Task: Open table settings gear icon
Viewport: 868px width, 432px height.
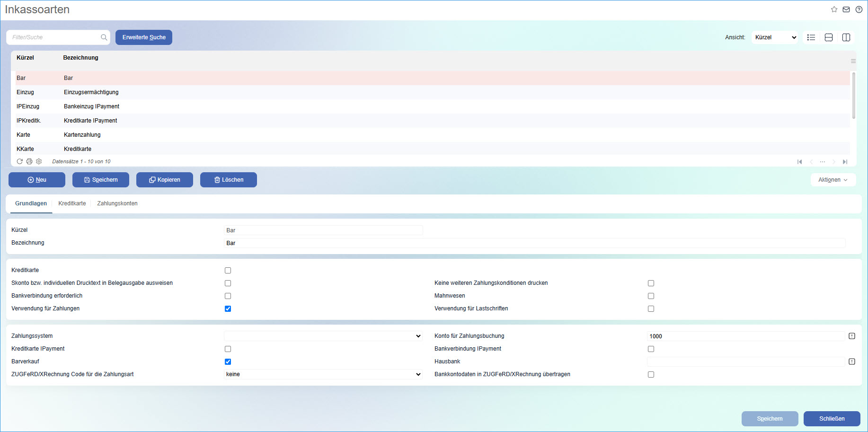Action: 39,161
